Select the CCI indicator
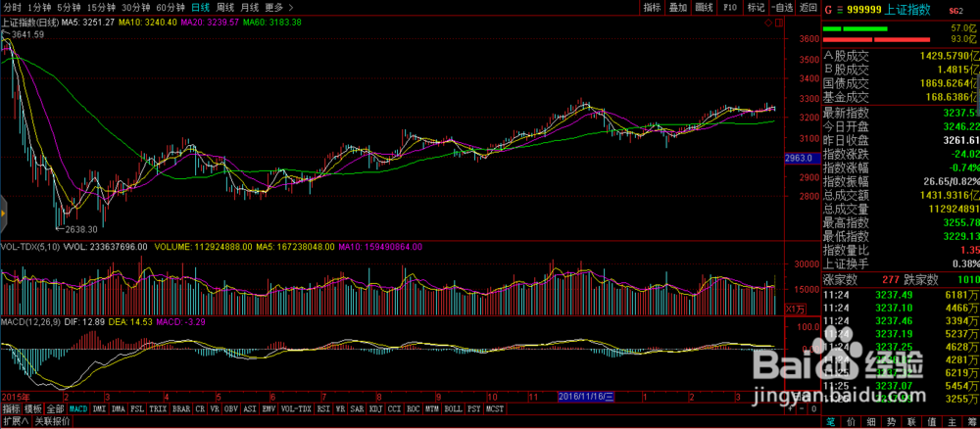 click(x=395, y=409)
